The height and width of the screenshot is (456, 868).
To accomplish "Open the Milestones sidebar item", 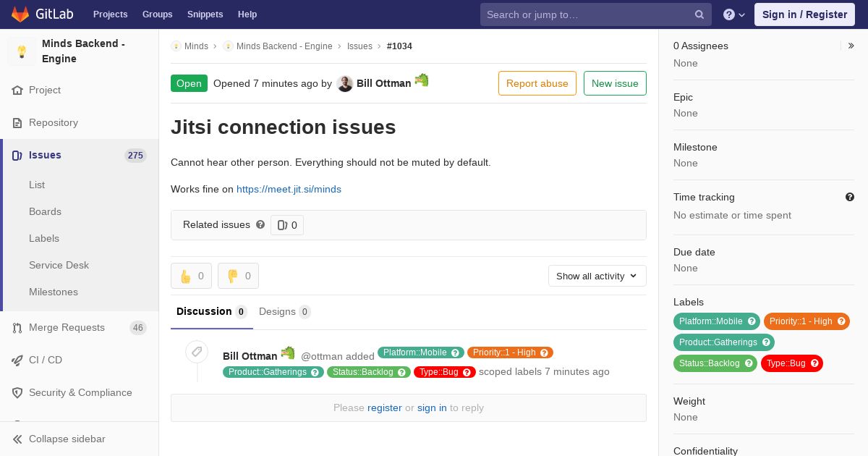I will 54,292.
